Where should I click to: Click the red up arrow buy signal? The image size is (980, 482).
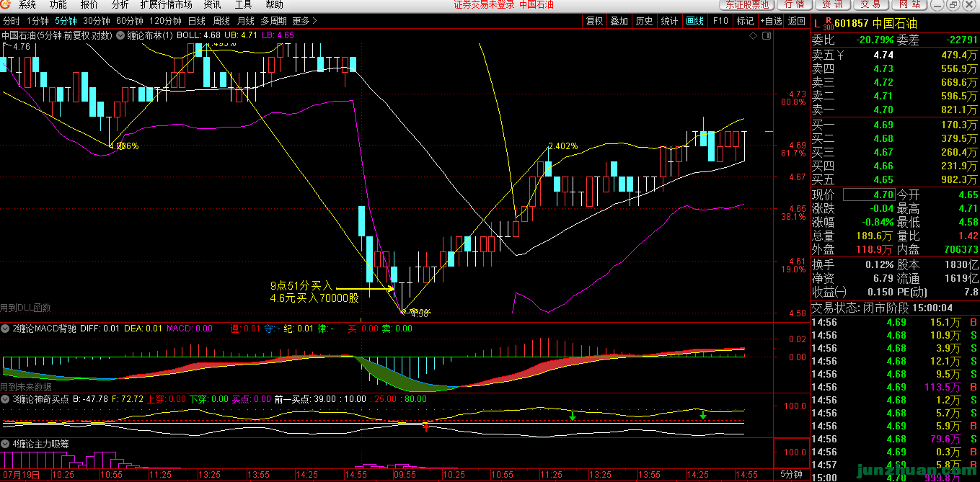tap(426, 427)
